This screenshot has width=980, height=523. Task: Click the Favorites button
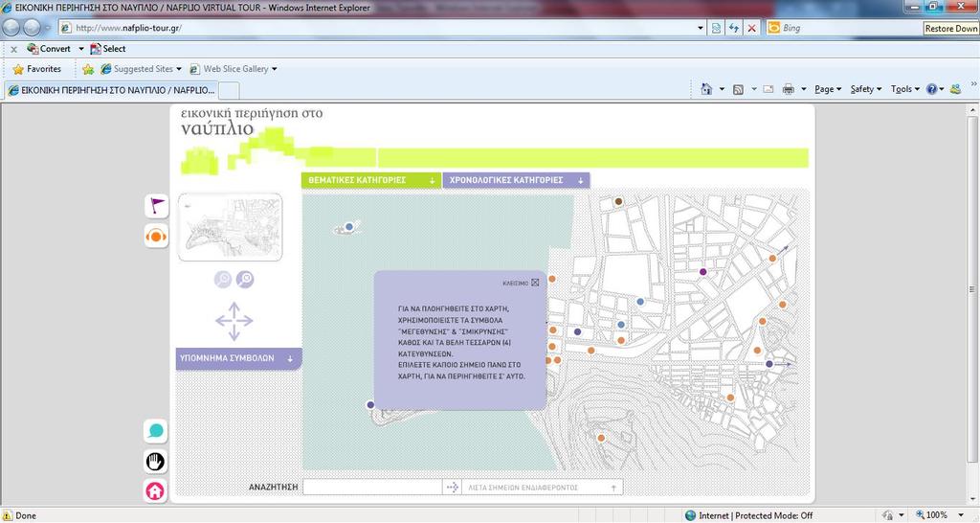click(x=37, y=69)
